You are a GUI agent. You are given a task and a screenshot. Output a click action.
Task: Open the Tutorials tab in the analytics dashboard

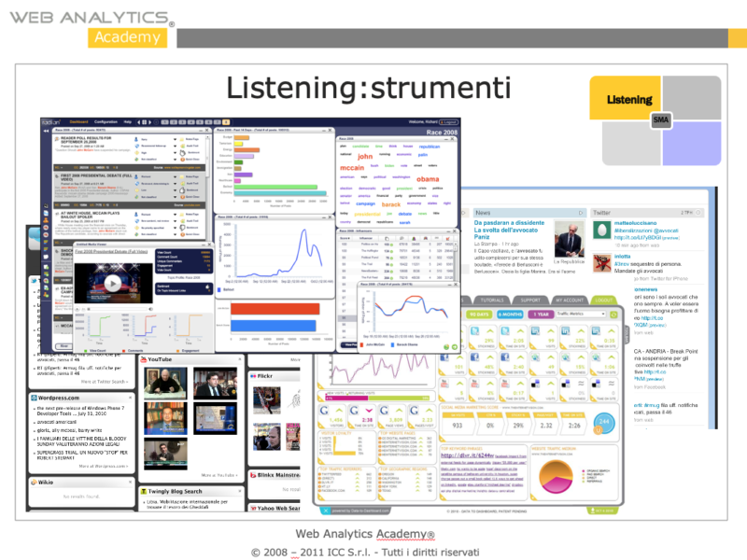point(492,300)
